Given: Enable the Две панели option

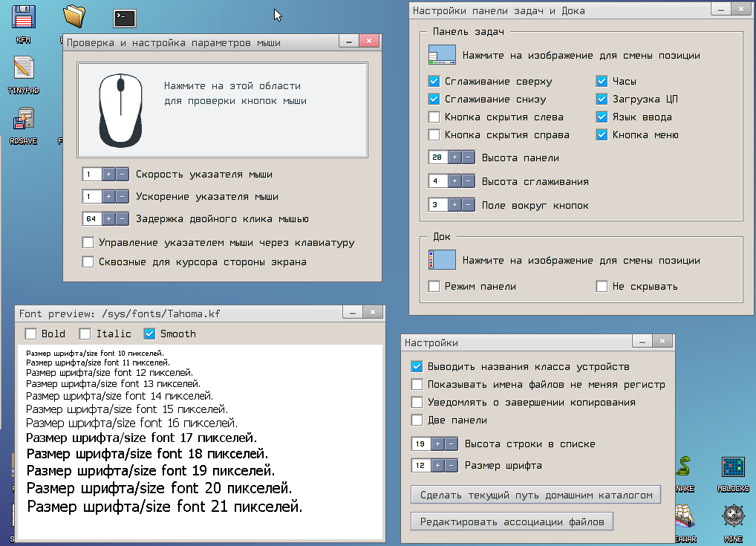Looking at the screenshot, I should coord(416,420).
